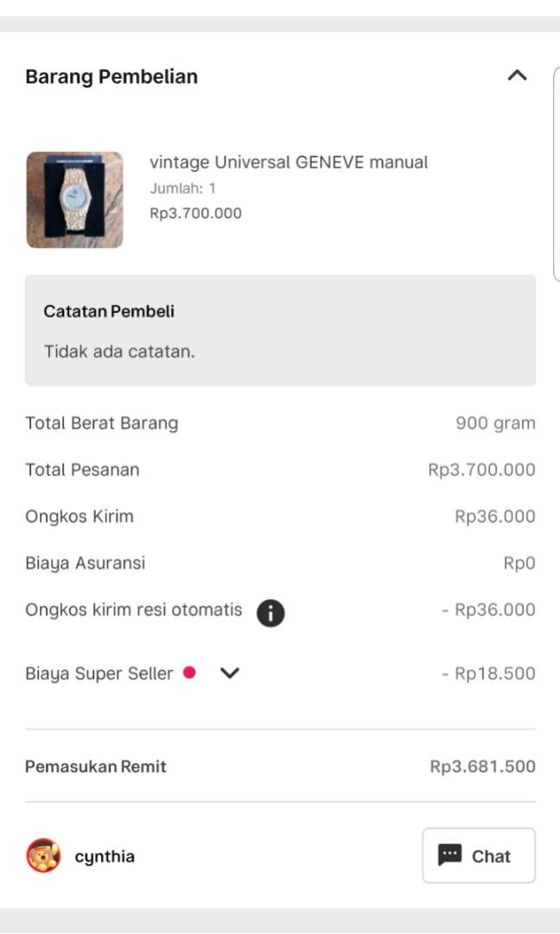Collapse the Barang Pembelian section

pyautogui.click(x=517, y=75)
